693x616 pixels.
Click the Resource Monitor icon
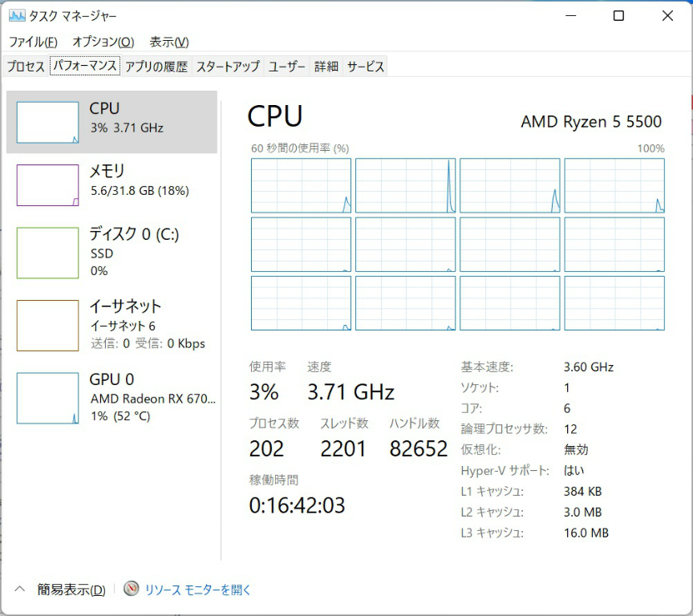click(x=132, y=590)
